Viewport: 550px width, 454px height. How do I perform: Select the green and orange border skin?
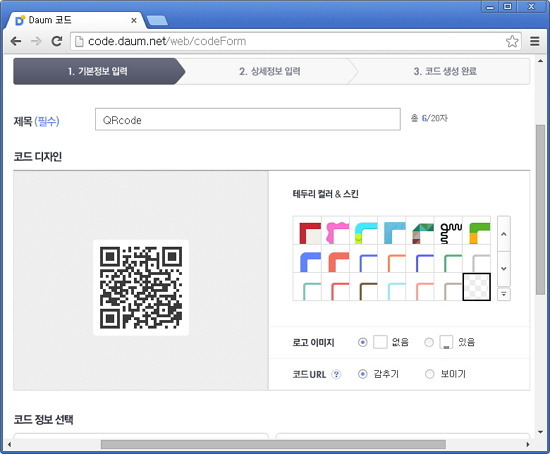click(x=477, y=231)
